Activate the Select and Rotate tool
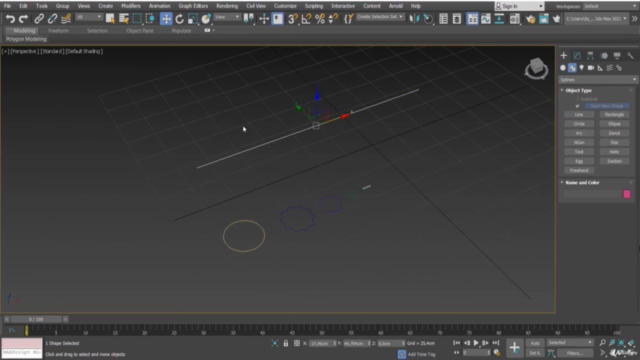The image size is (640, 360). coord(180,19)
